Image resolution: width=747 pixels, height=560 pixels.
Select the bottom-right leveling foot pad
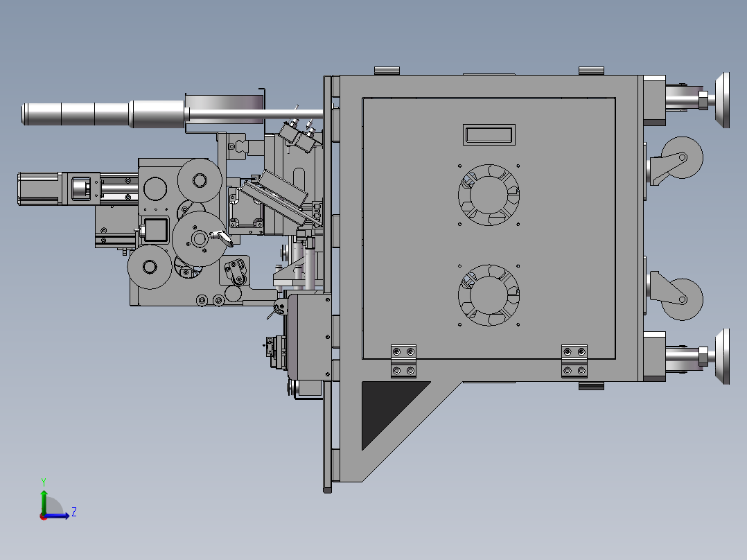click(x=723, y=356)
